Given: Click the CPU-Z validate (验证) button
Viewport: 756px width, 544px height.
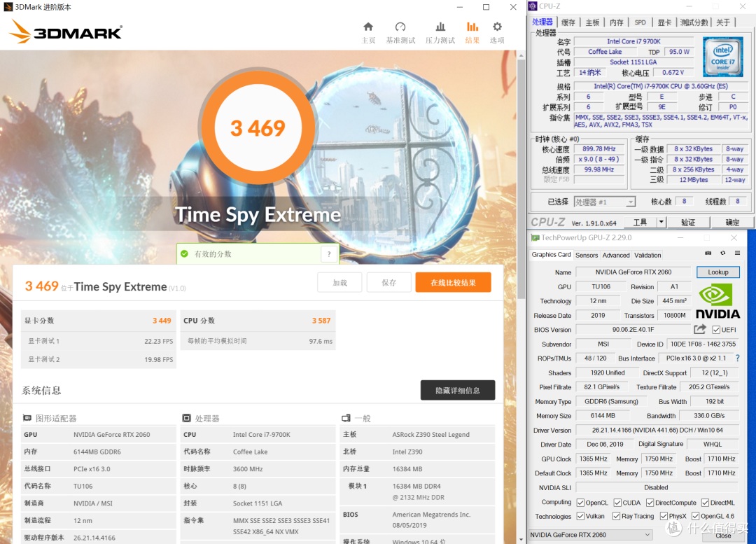Looking at the screenshot, I should tap(688, 222).
